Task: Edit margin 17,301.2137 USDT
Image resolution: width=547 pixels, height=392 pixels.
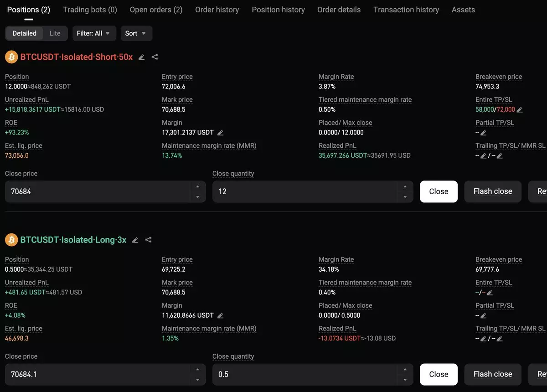Action: point(220,133)
